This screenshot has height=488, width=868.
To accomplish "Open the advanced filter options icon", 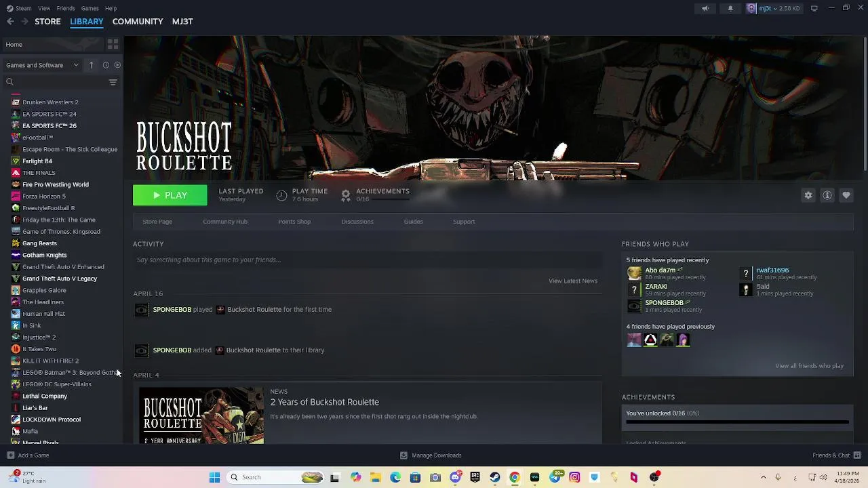I will coord(113,82).
